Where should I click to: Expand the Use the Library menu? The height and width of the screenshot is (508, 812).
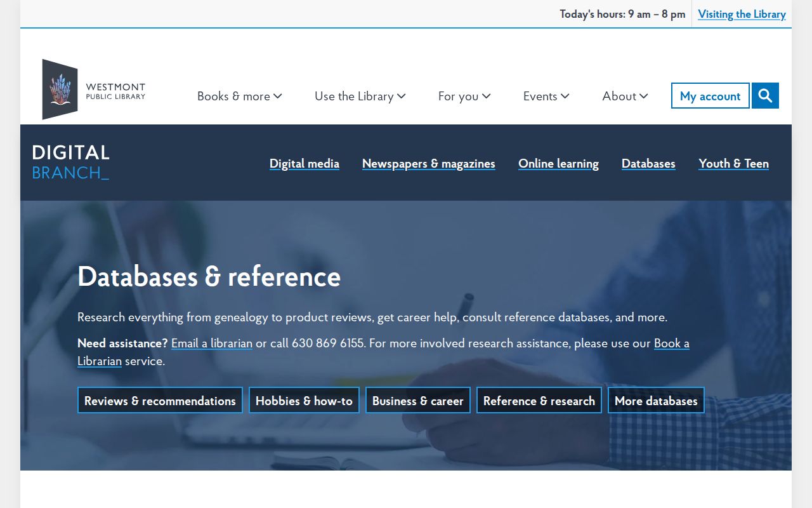(360, 96)
